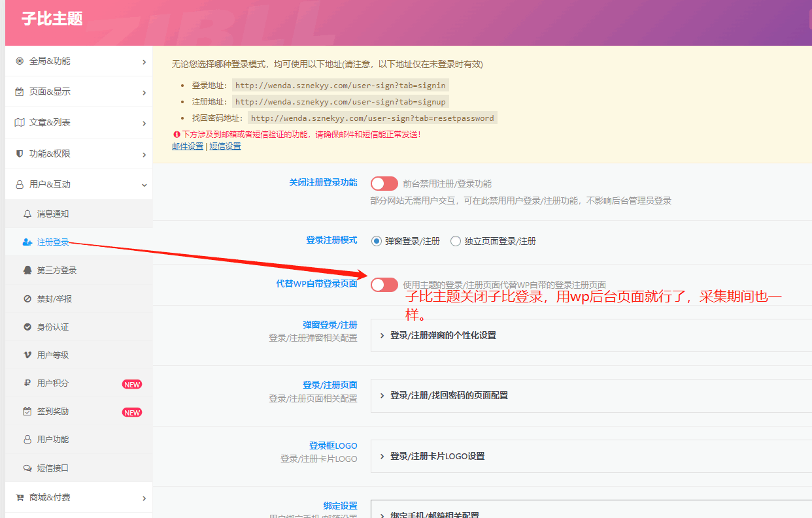Expand the 页面&显示 menu chevron

(144, 93)
